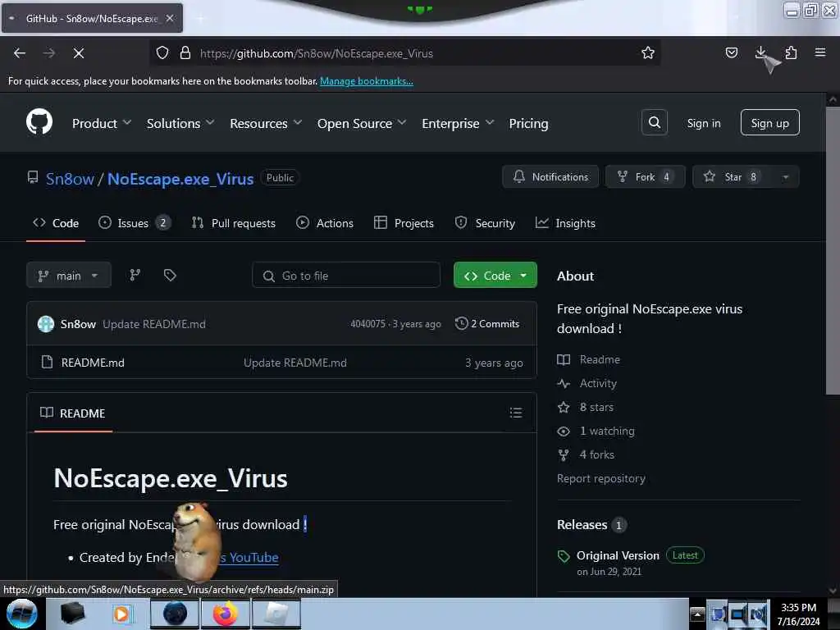Switch to Projects tab
This screenshot has width=840, height=630.
(404, 223)
